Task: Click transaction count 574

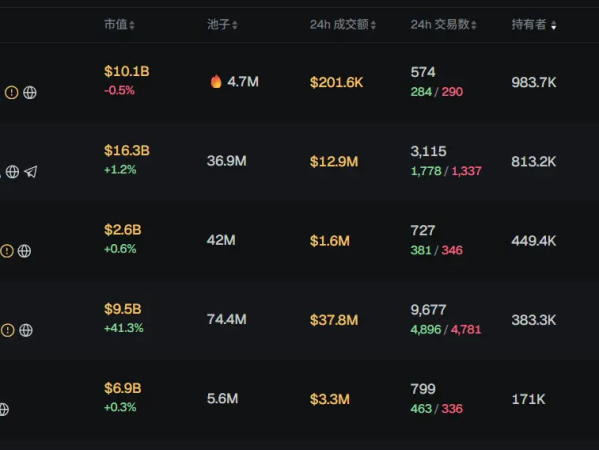Action: [423, 72]
